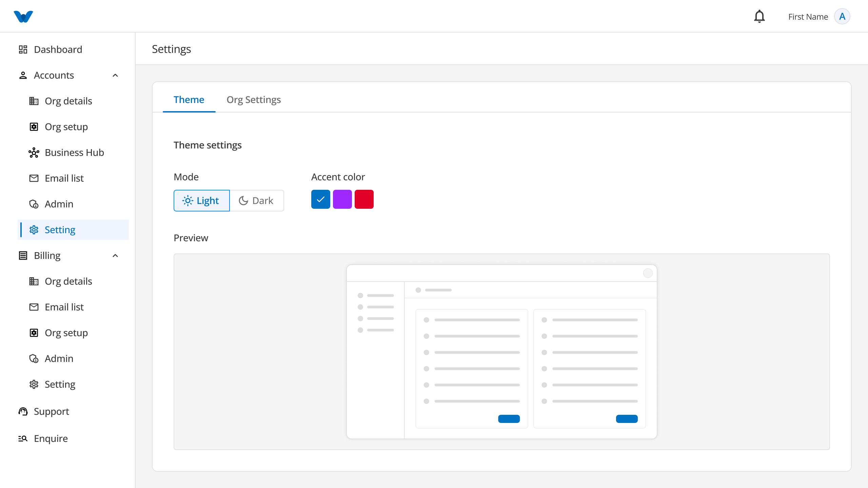Image resolution: width=868 pixels, height=488 pixels.
Task: Choose the red accent color
Action: click(364, 199)
